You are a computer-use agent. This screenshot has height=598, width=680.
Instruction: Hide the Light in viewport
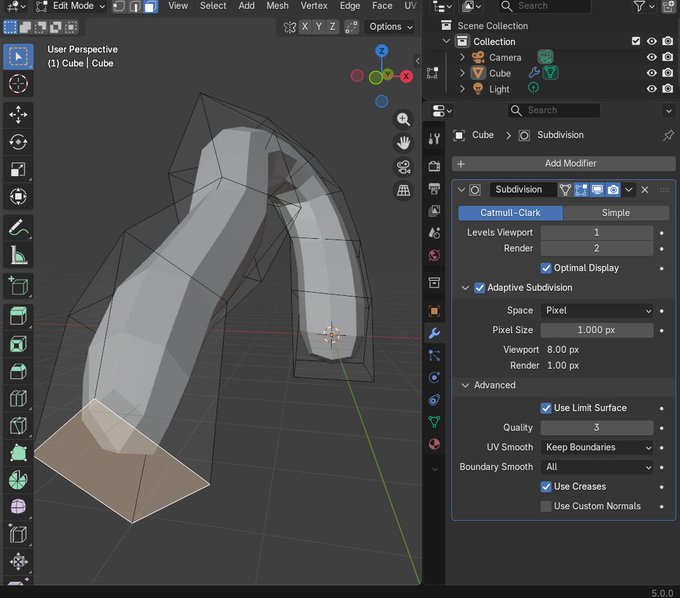tap(651, 89)
